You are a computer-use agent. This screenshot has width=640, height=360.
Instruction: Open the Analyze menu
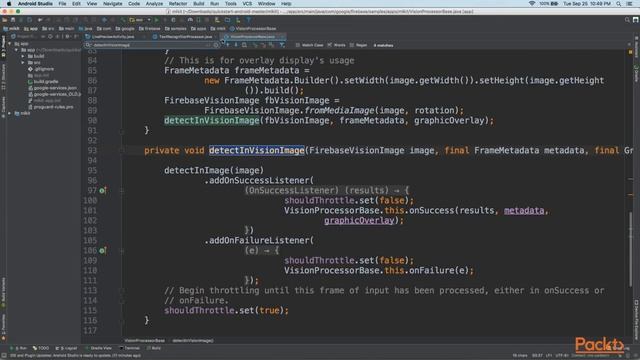[154, 4]
